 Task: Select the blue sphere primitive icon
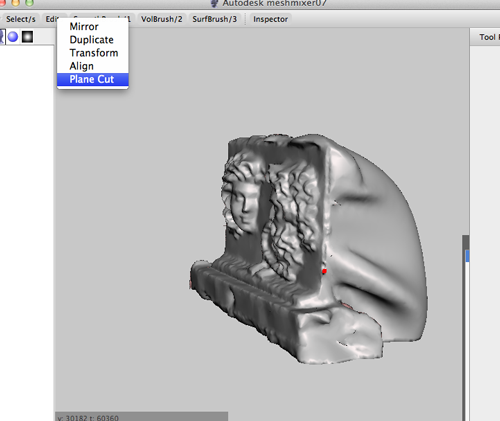[x=13, y=37]
